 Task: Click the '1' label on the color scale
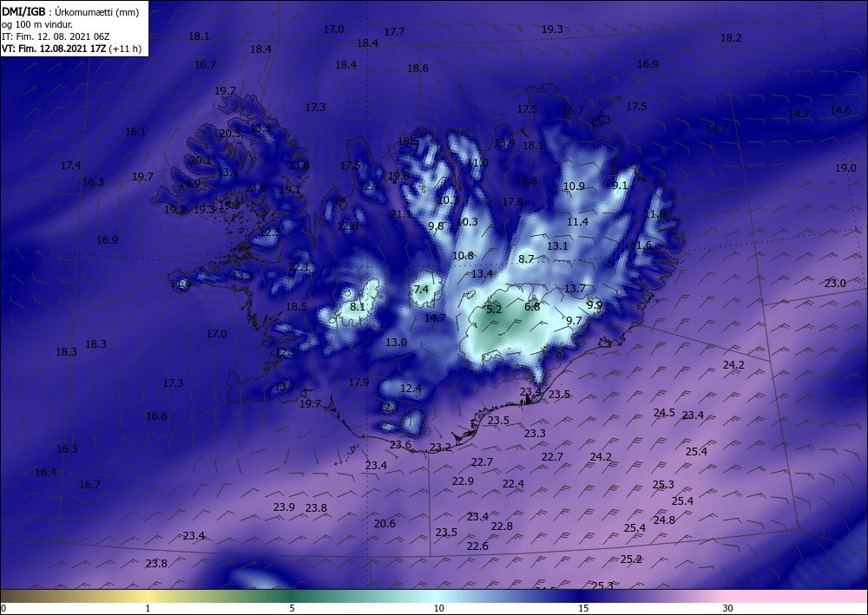pyautogui.click(x=148, y=608)
